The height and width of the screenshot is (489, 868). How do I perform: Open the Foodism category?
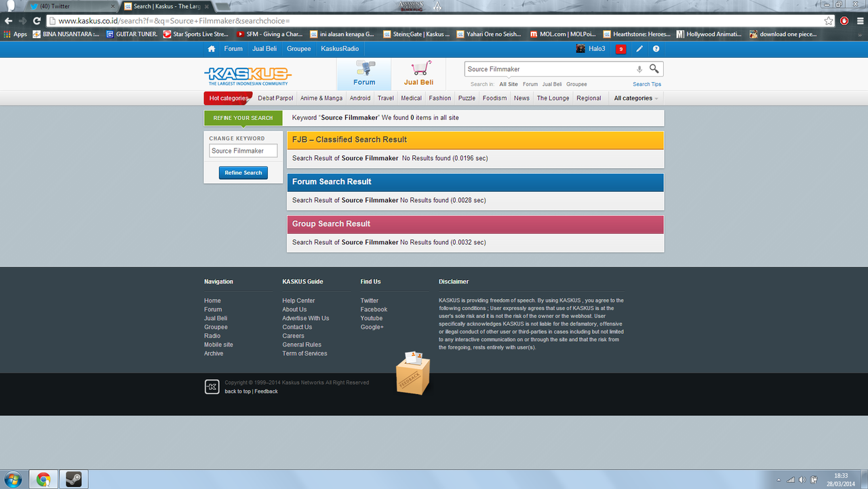(495, 98)
